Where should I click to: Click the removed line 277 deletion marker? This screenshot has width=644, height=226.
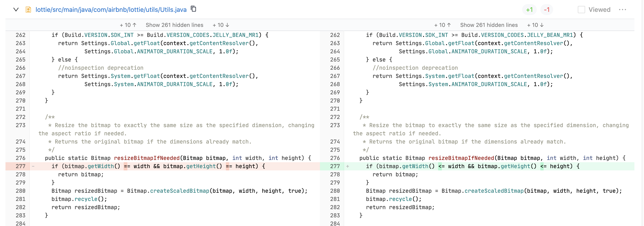(33, 166)
